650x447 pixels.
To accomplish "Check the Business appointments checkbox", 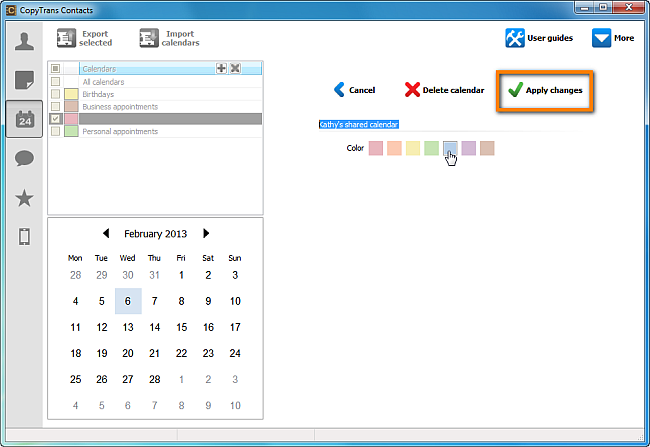I will [56, 107].
